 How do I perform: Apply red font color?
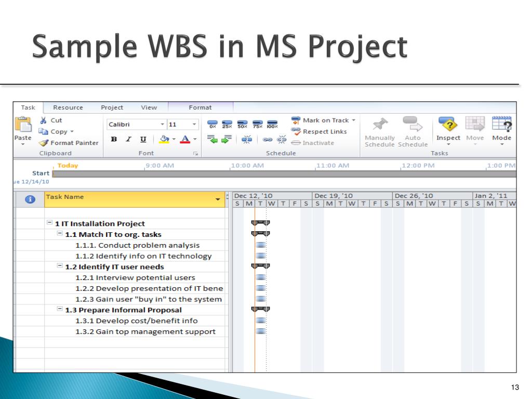(x=185, y=139)
